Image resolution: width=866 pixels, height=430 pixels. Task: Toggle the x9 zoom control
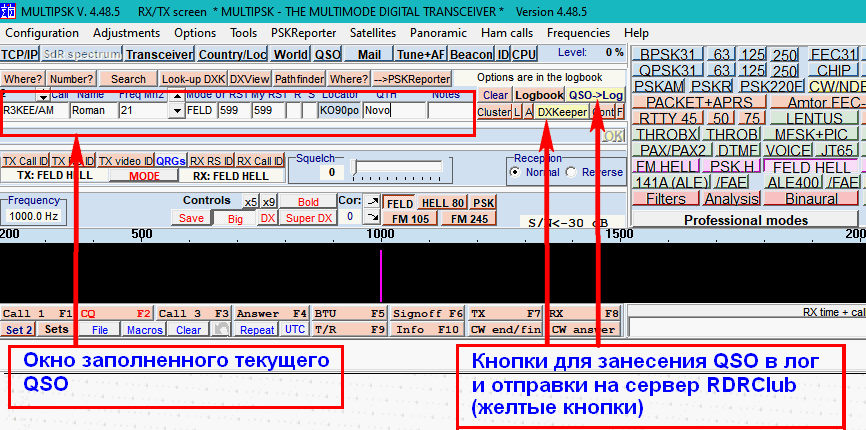269,202
